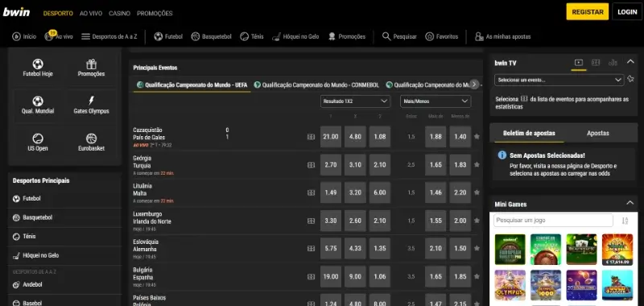The height and width of the screenshot is (306, 644).
Task: Click the star beside the bwin TV event selector
Action: point(631,79)
